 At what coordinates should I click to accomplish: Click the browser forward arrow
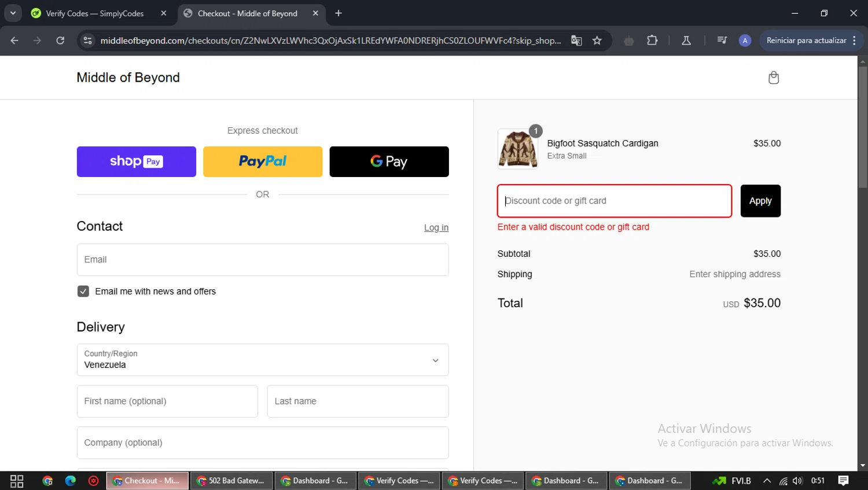click(37, 40)
